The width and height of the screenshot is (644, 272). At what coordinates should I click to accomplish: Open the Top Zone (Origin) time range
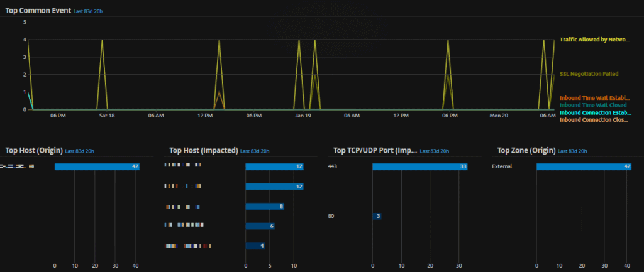[x=573, y=151]
